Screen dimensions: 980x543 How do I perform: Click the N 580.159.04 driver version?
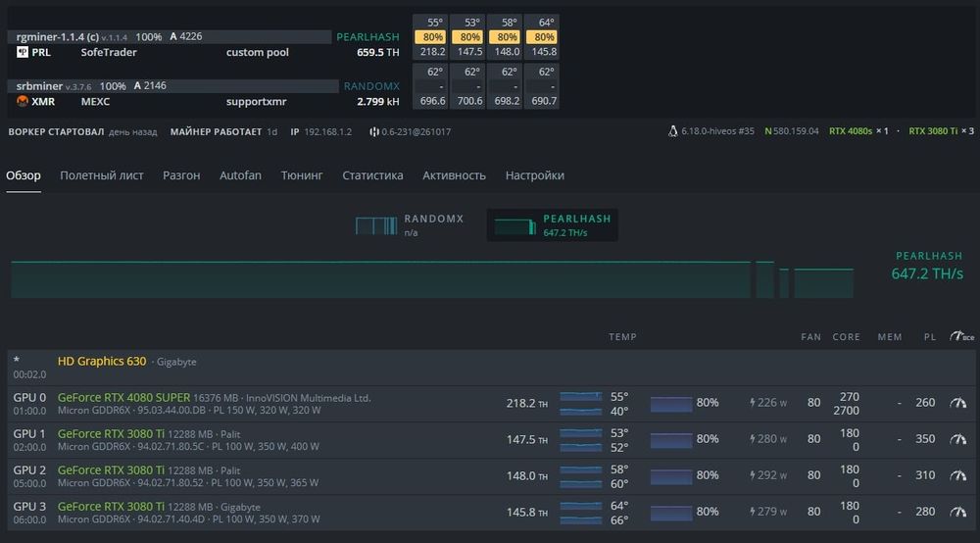point(792,131)
